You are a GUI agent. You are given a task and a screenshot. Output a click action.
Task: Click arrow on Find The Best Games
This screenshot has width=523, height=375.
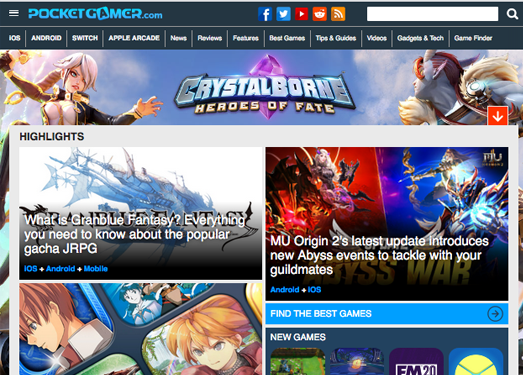495,314
